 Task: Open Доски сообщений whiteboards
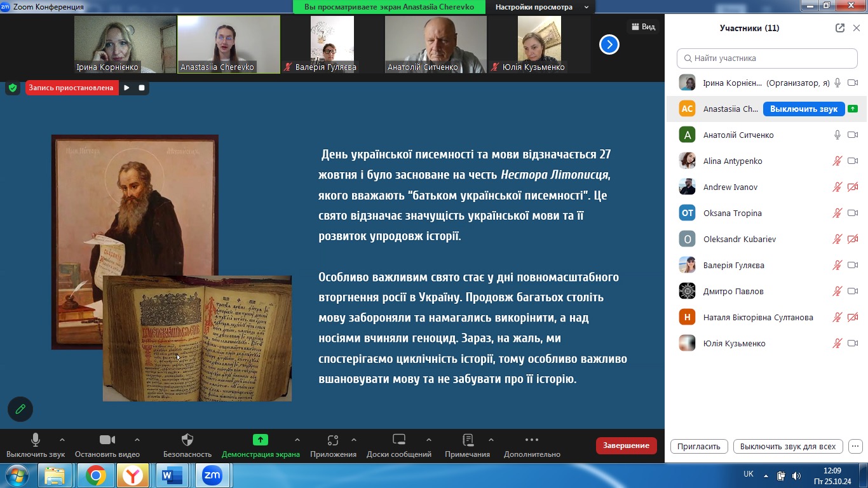point(399,445)
